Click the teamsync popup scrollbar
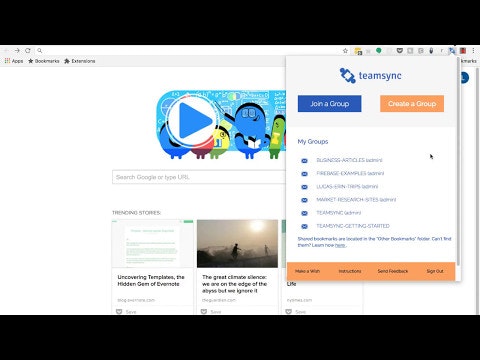The height and width of the screenshot is (360, 480). pyautogui.click(x=458, y=162)
